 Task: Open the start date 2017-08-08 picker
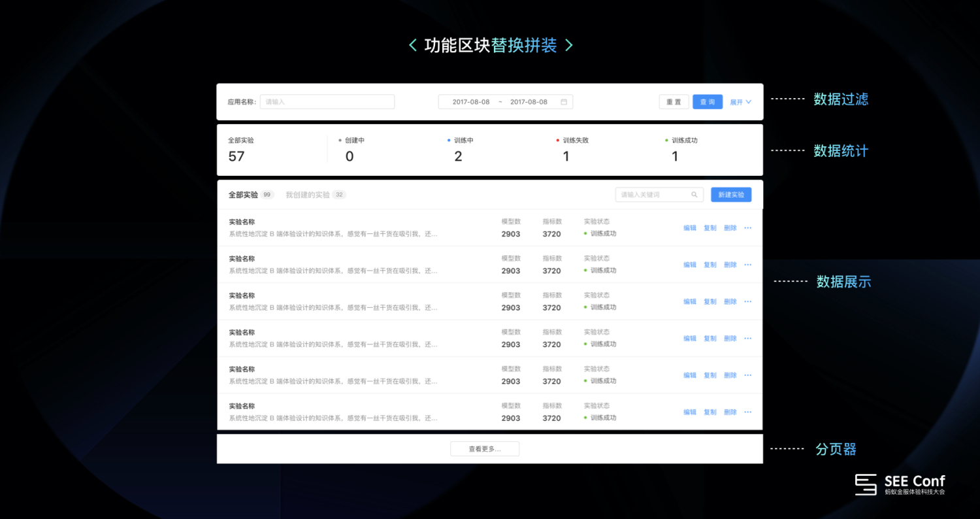click(x=471, y=102)
